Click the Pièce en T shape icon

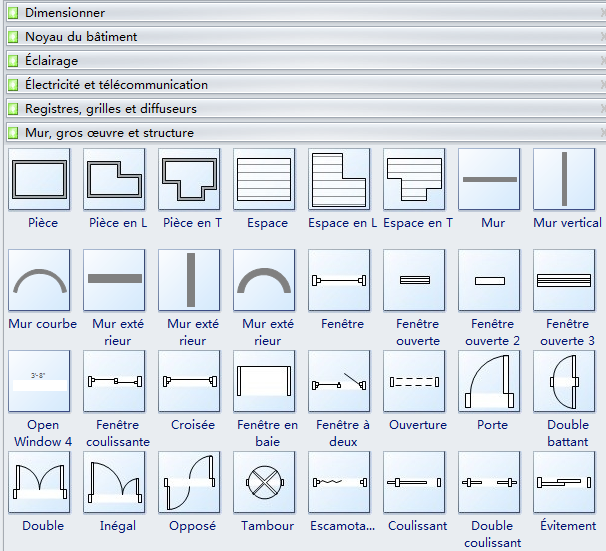pyautogui.click(x=189, y=180)
